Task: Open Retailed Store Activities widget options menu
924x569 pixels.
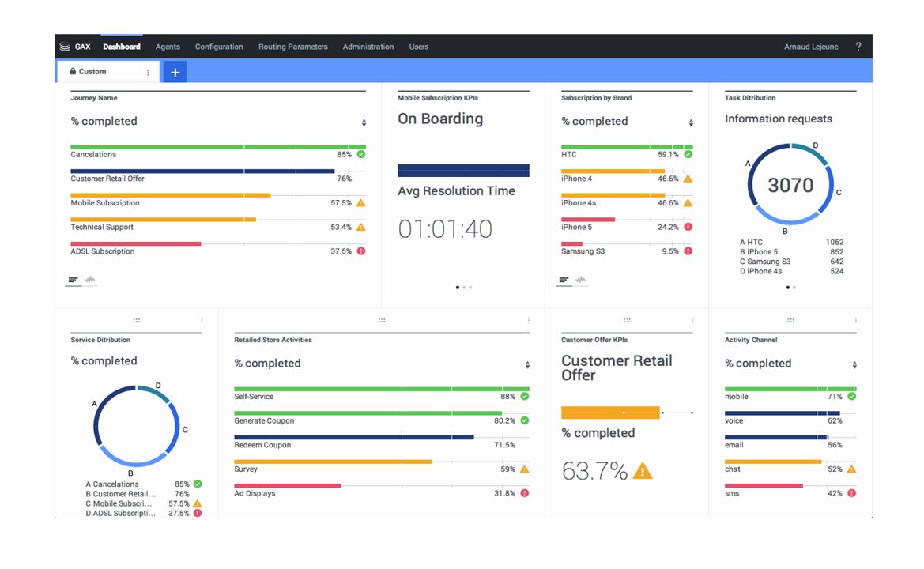Action: (529, 320)
